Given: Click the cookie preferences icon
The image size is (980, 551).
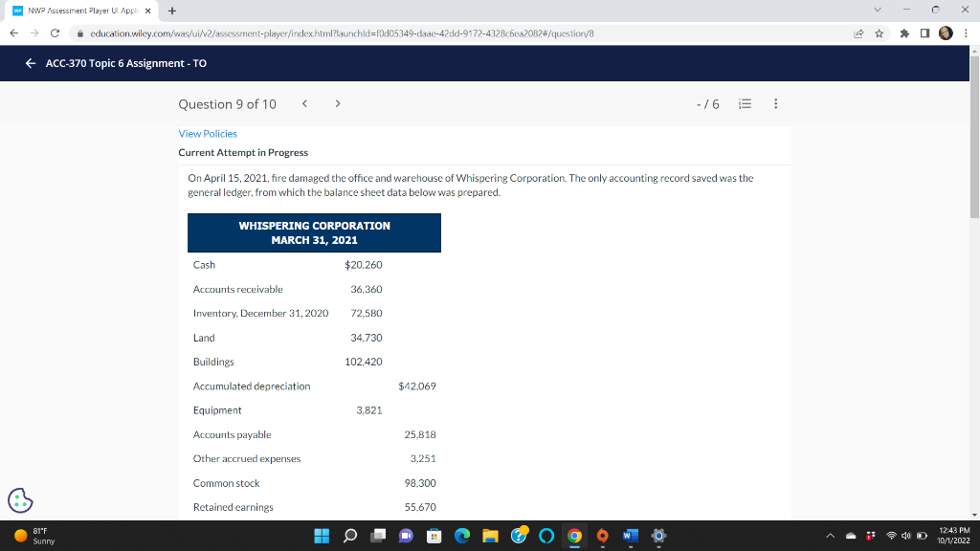Looking at the screenshot, I should click(20, 500).
